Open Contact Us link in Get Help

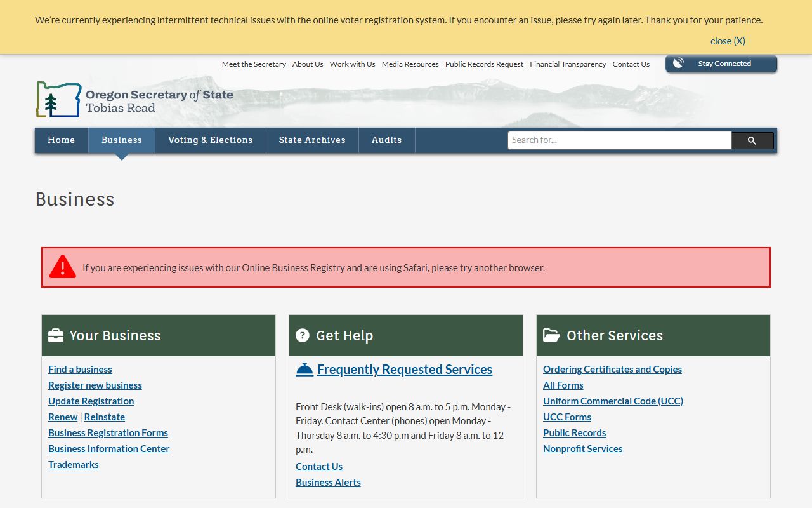(319, 467)
